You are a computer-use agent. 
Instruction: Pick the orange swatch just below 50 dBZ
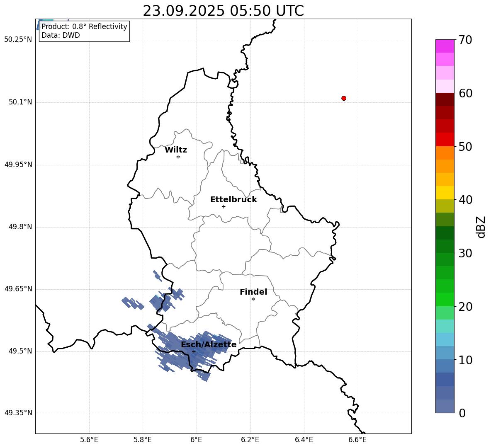point(445,153)
